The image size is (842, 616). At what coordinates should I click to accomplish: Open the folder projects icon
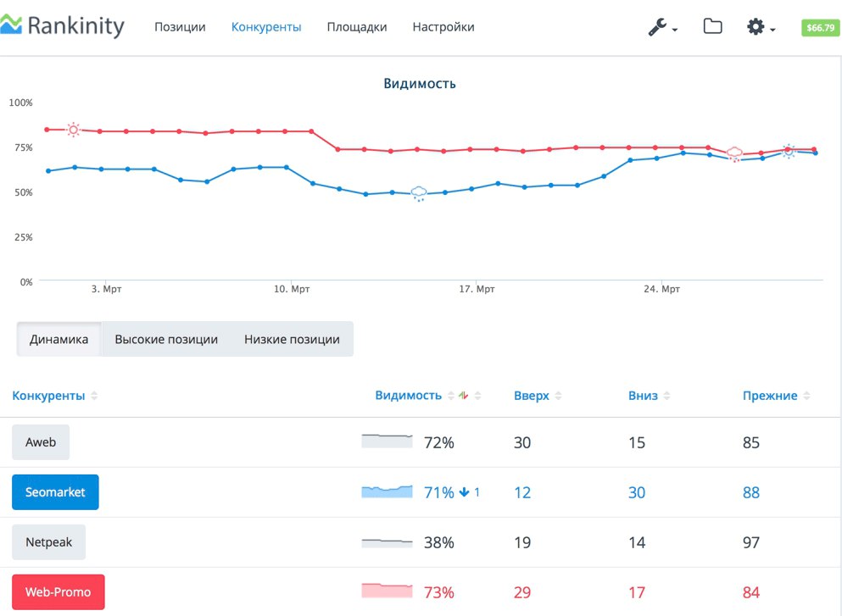coord(712,25)
